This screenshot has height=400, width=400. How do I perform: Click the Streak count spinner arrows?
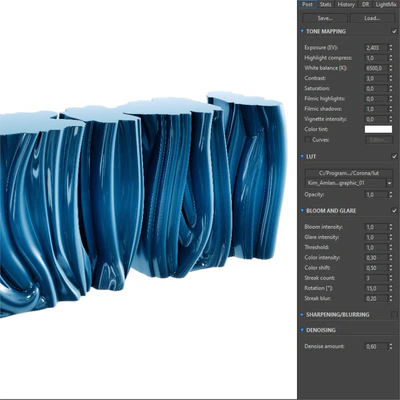tap(391, 278)
